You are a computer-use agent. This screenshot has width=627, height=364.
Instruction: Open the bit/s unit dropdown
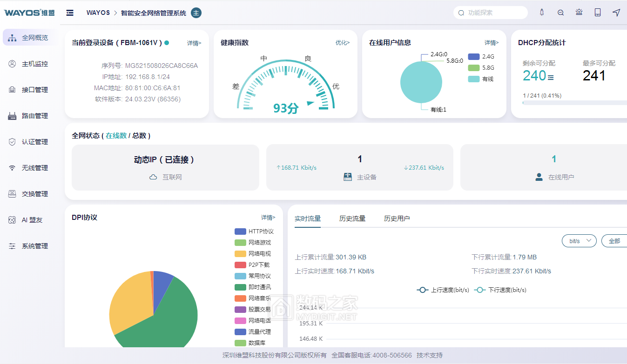pyautogui.click(x=580, y=241)
